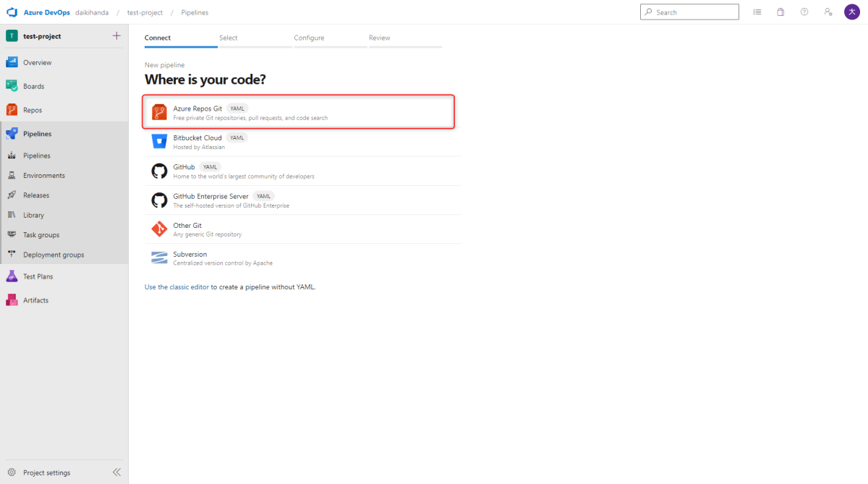The height and width of the screenshot is (484, 868).
Task: Select Azure Repos Git as code source
Action: [x=299, y=112]
